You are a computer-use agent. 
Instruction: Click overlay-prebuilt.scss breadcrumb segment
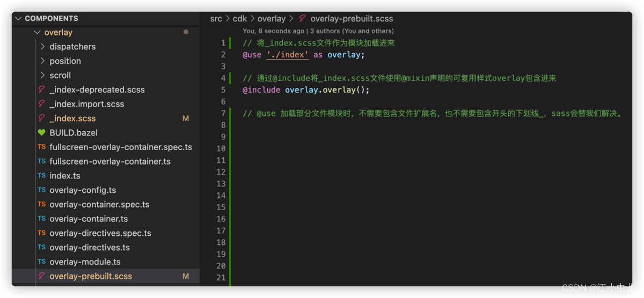(x=352, y=19)
